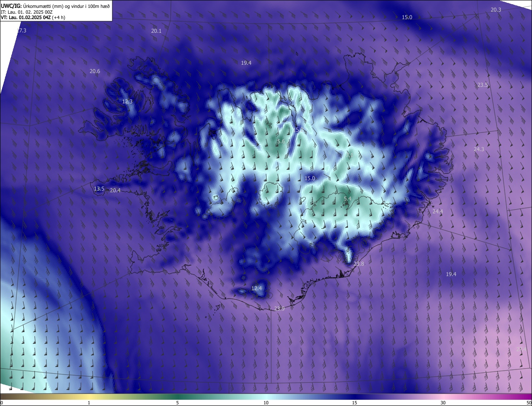Click the 20.3 value label
This screenshot has width=532, height=406.
point(496,10)
